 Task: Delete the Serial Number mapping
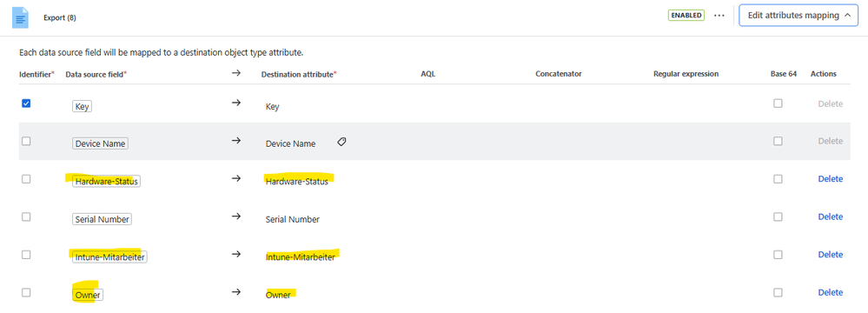click(831, 216)
